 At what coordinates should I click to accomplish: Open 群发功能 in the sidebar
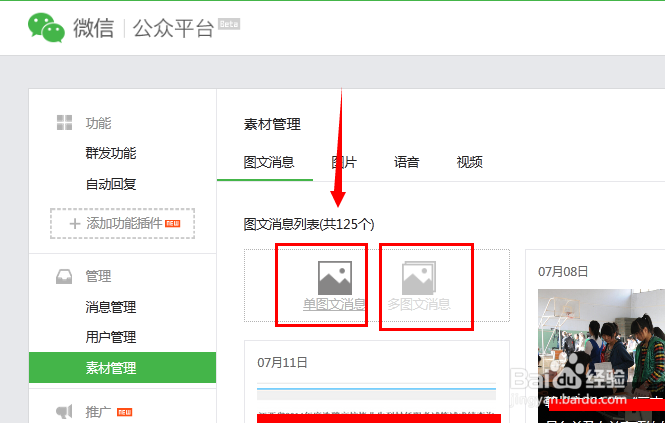coord(111,153)
